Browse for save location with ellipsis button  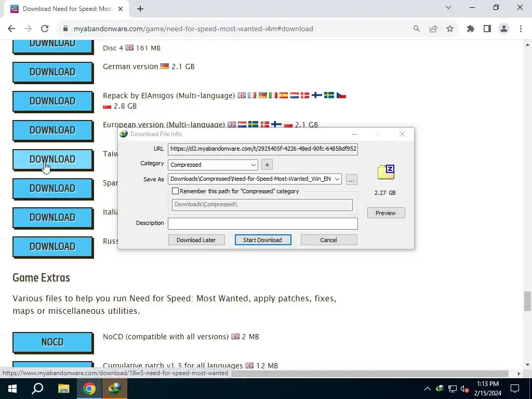click(x=352, y=179)
